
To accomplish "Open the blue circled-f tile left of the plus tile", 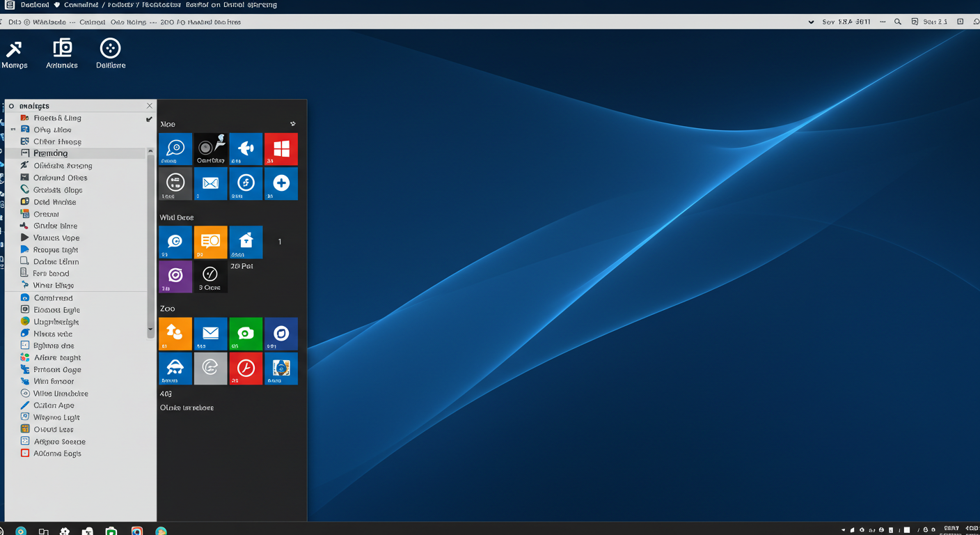I will [x=246, y=183].
